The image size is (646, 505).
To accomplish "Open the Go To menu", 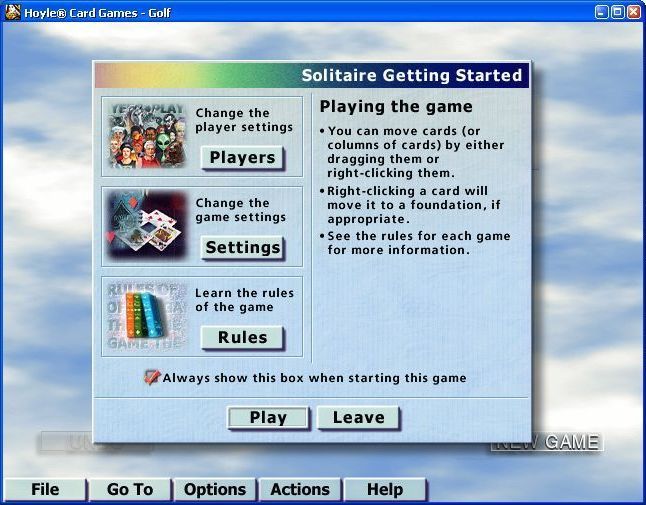I will (130, 490).
